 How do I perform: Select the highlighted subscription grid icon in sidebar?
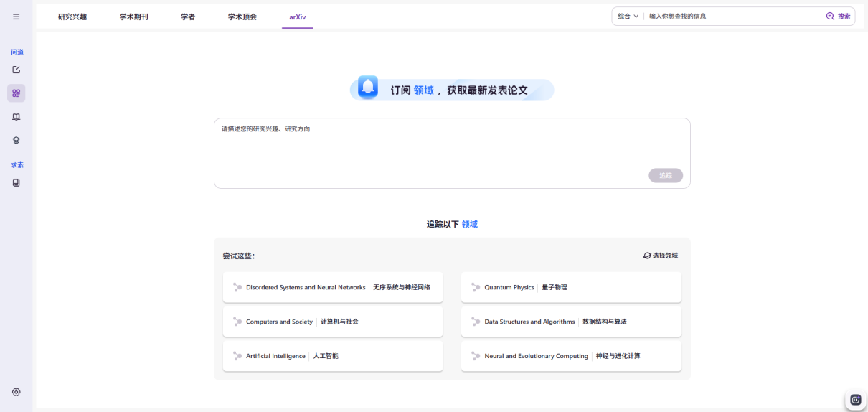16,93
